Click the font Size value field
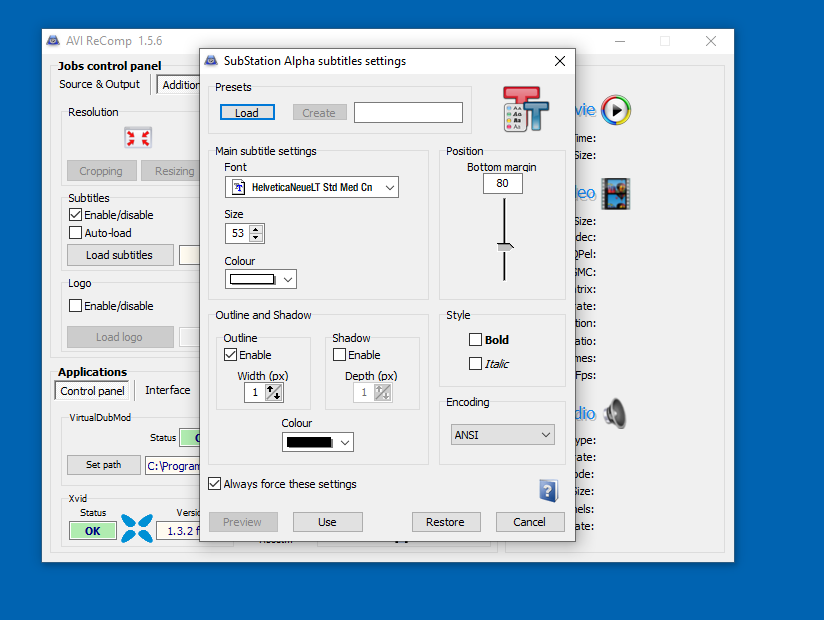 pos(238,233)
